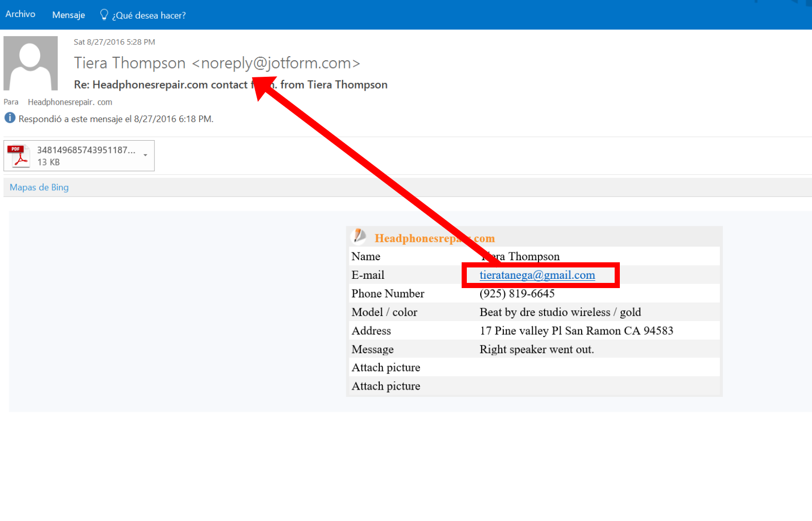
Task: Select the attachment file name 348149685743951187
Action: click(86, 150)
